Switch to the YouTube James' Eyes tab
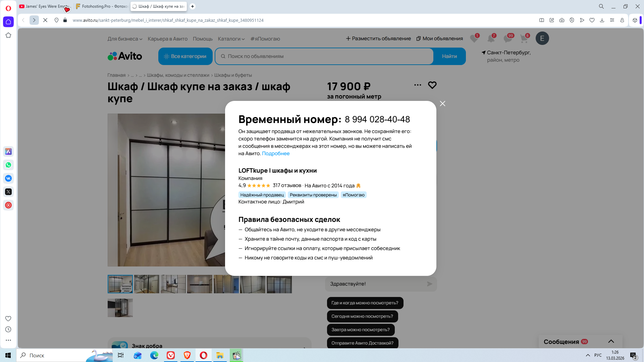Viewport: 644px width, 362px height. click(45, 6)
